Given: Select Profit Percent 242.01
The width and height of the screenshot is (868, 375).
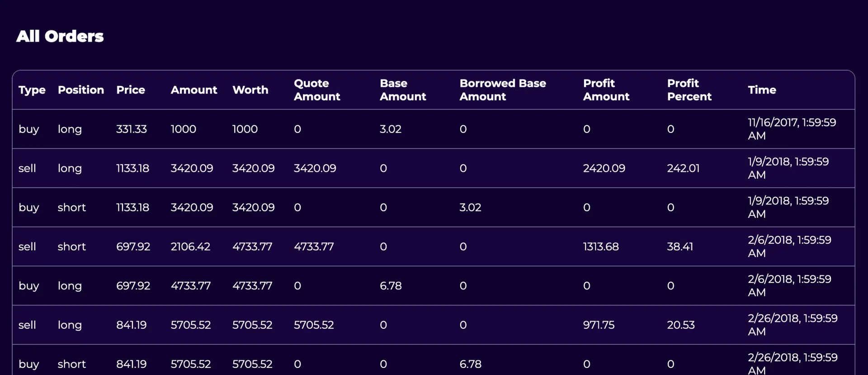Looking at the screenshot, I should pos(683,168).
